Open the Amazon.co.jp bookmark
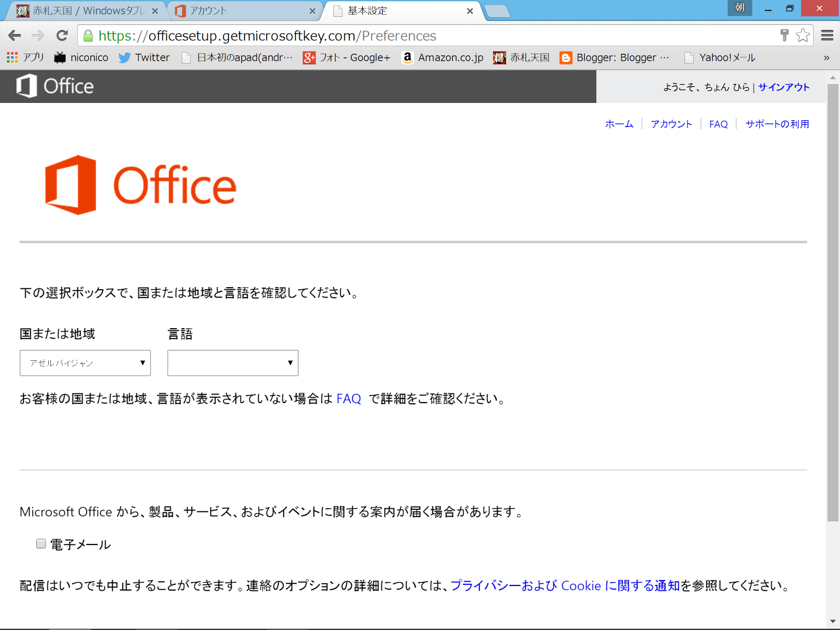The image size is (840, 630). click(443, 57)
